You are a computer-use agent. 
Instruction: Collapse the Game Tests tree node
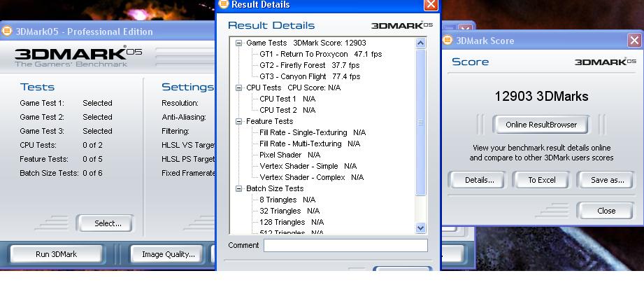pos(239,43)
